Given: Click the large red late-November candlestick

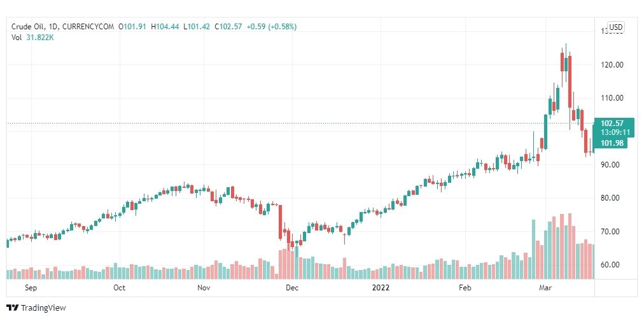Looking at the screenshot, I should click(280, 222).
